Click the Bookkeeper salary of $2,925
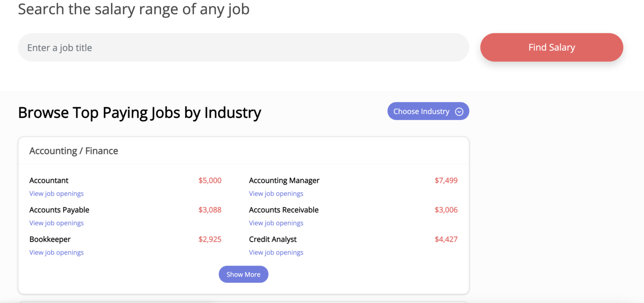This screenshot has width=644, height=303. (210, 239)
